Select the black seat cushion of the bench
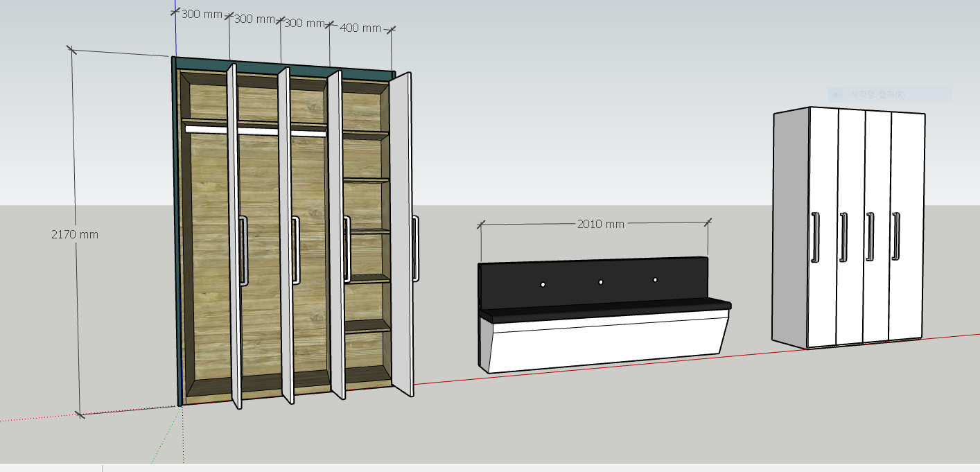The image size is (980, 472). coord(606,309)
